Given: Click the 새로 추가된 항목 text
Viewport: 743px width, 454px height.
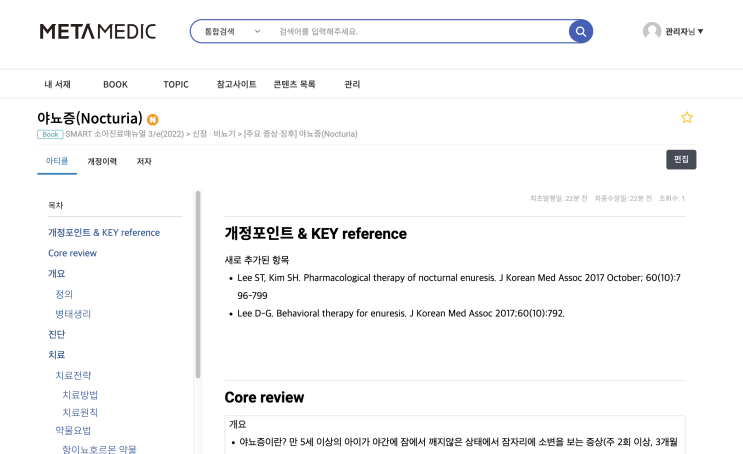Looking at the screenshot, I should point(257,260).
